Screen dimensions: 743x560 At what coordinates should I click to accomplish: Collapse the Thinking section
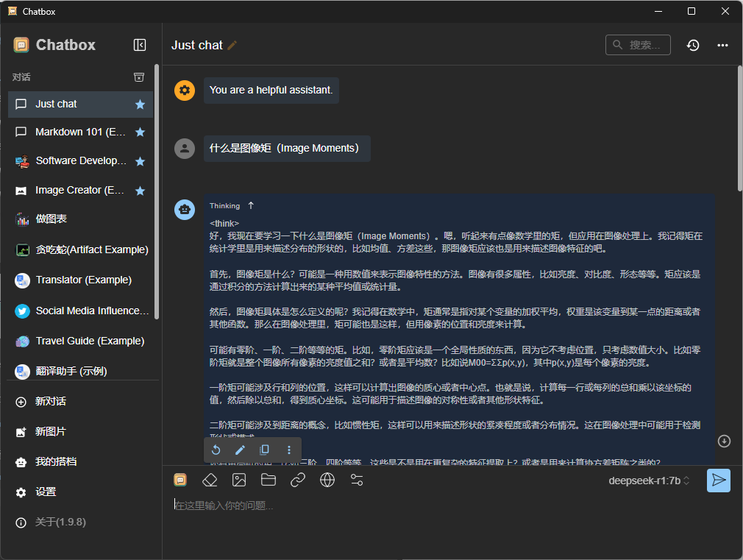click(251, 205)
